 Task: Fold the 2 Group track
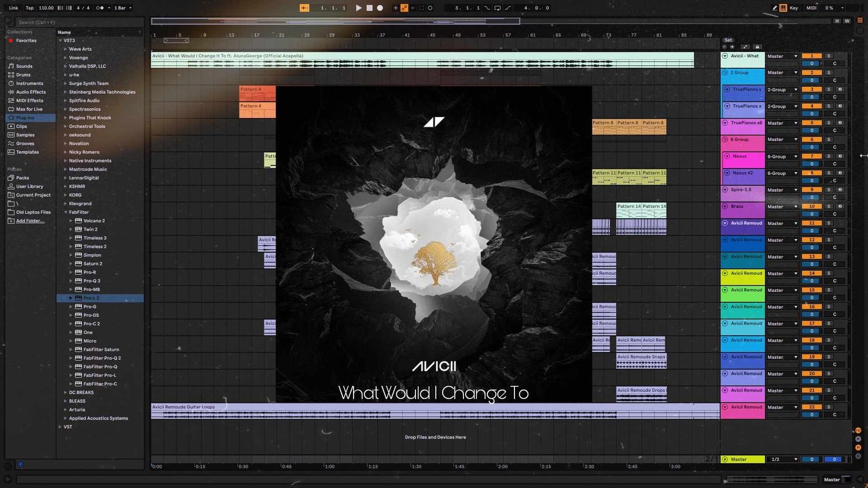725,73
